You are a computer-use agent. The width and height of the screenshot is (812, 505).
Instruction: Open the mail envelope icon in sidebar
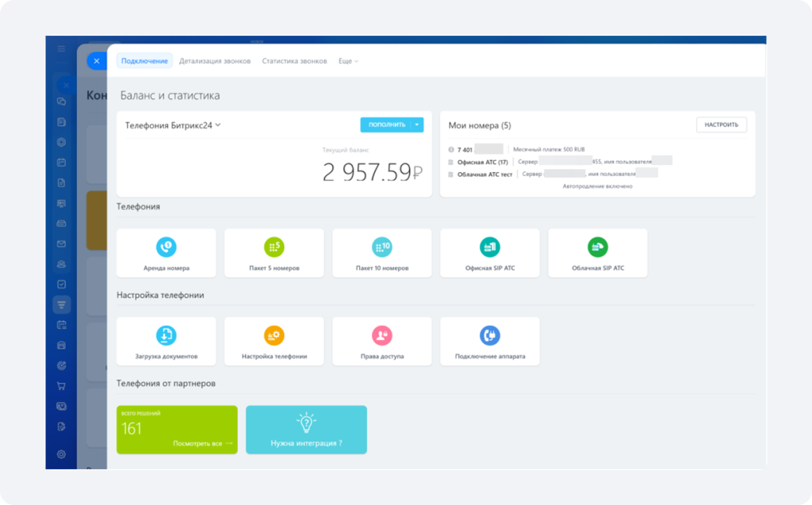pyautogui.click(x=61, y=244)
